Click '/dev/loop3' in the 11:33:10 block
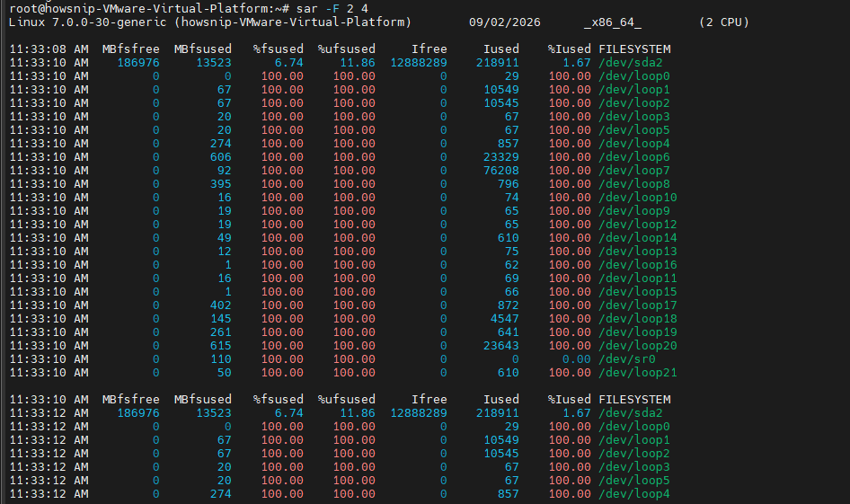This screenshot has width=850, height=504. (634, 117)
